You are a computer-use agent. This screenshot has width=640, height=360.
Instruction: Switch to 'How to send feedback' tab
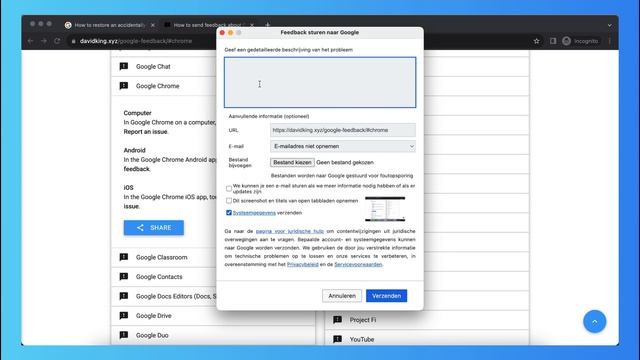207,25
